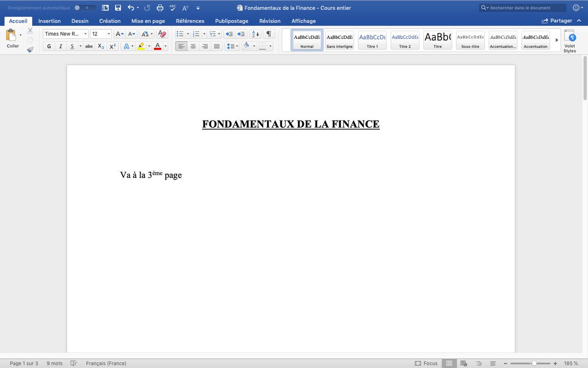
Task: Apply the Sous-titre style
Action: click(470, 40)
